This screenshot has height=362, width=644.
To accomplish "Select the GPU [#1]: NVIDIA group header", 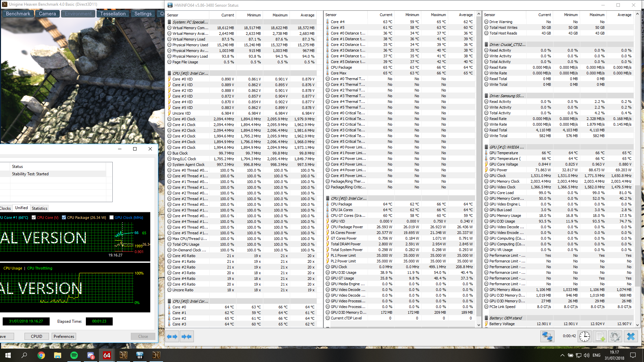I will click(x=559, y=147).
